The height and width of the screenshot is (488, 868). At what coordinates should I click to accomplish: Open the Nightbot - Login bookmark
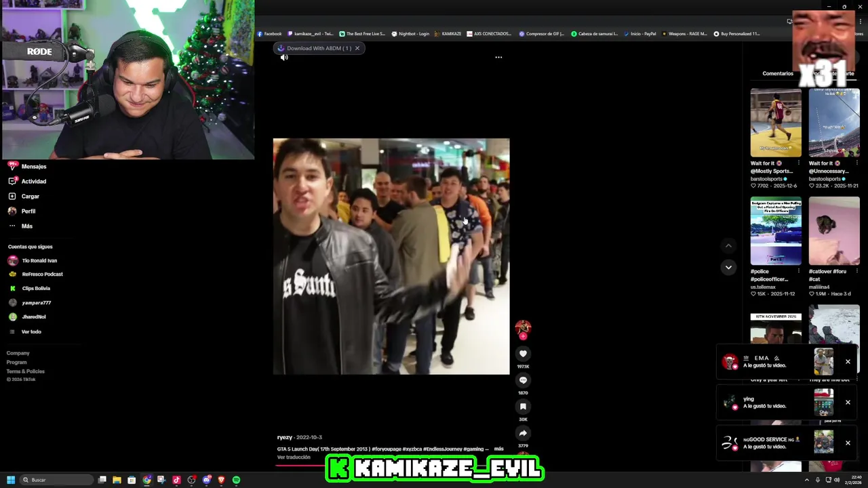[x=410, y=34]
